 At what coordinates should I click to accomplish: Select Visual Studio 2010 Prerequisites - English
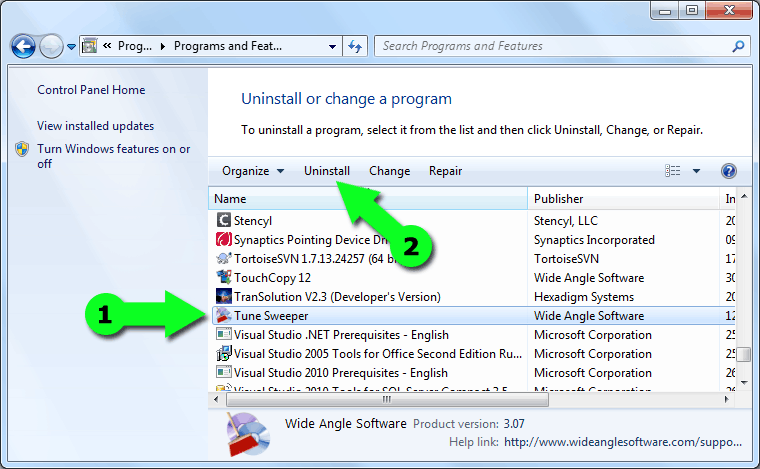(473, 373)
